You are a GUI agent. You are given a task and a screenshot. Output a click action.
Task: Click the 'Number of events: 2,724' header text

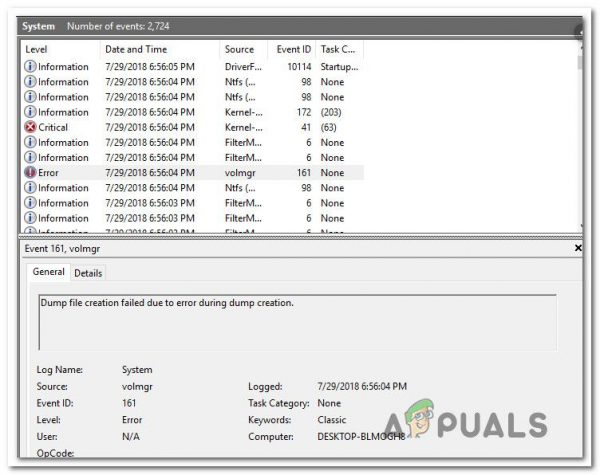[x=118, y=26]
